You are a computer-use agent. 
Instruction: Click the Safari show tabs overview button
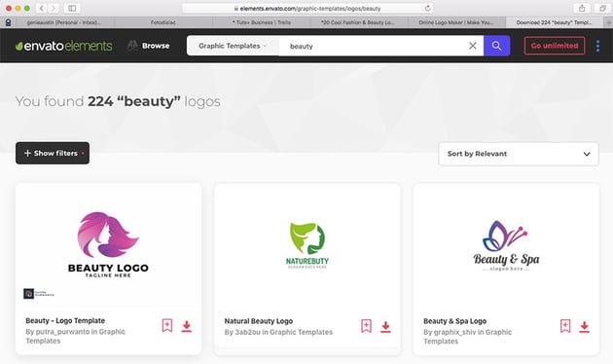pos(603,8)
